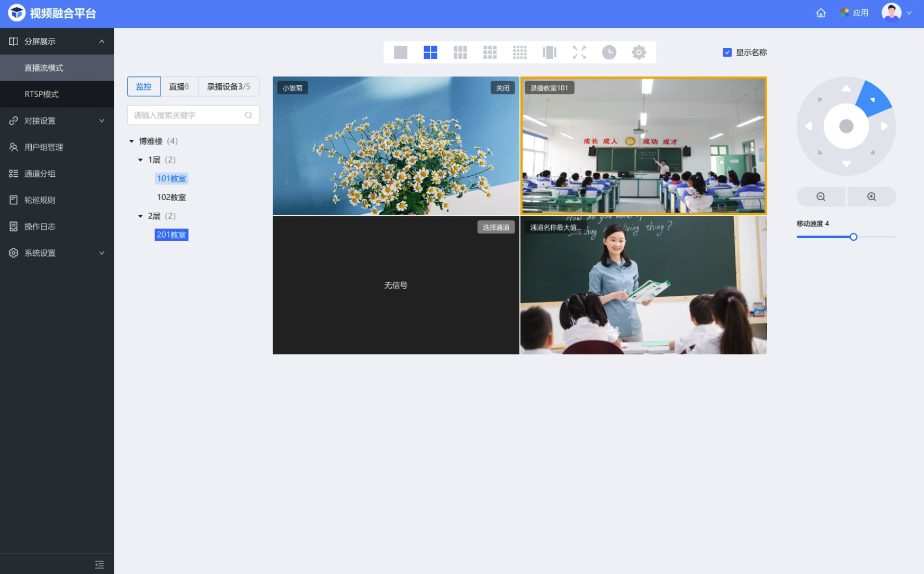The image size is (924, 574).
Task: Open display settings gear in toolbar
Action: tap(639, 52)
